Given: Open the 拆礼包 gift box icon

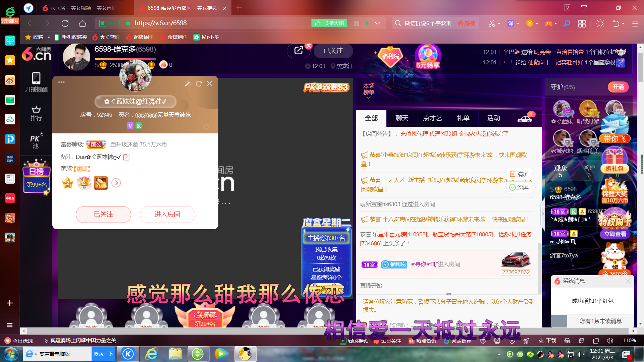Looking at the screenshot, I should (614, 161).
